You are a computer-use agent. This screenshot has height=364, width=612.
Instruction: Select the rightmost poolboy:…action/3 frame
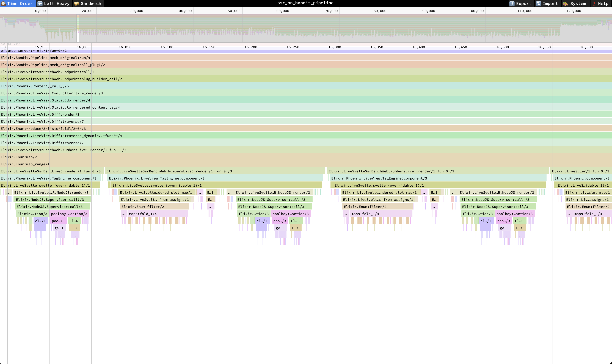[515, 214]
